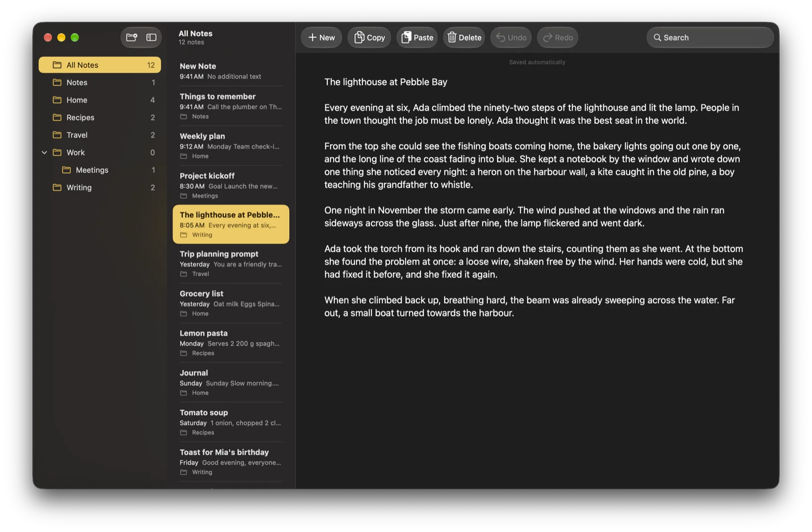Open the New Note entry
Screen dimensions: 812x532
[231, 71]
